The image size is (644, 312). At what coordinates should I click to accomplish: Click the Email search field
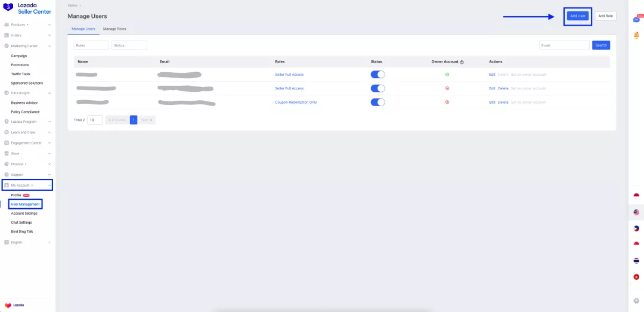point(564,45)
